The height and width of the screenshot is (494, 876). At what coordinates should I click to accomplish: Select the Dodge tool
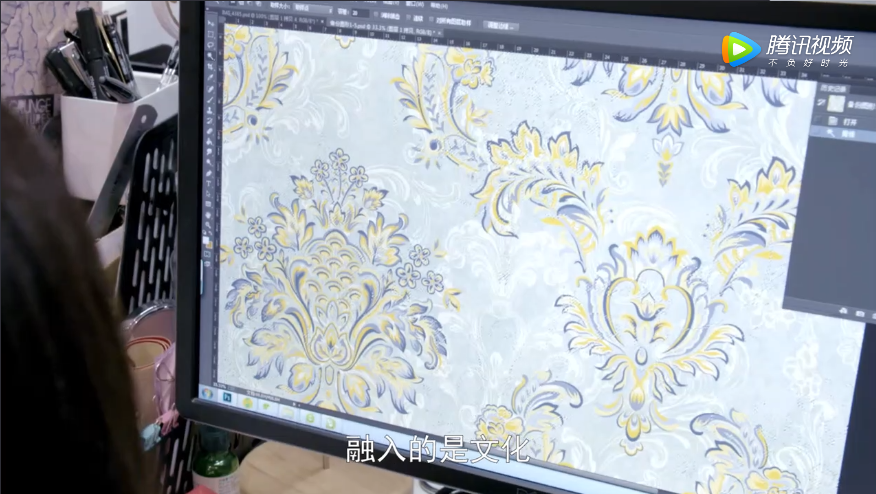pos(208,162)
